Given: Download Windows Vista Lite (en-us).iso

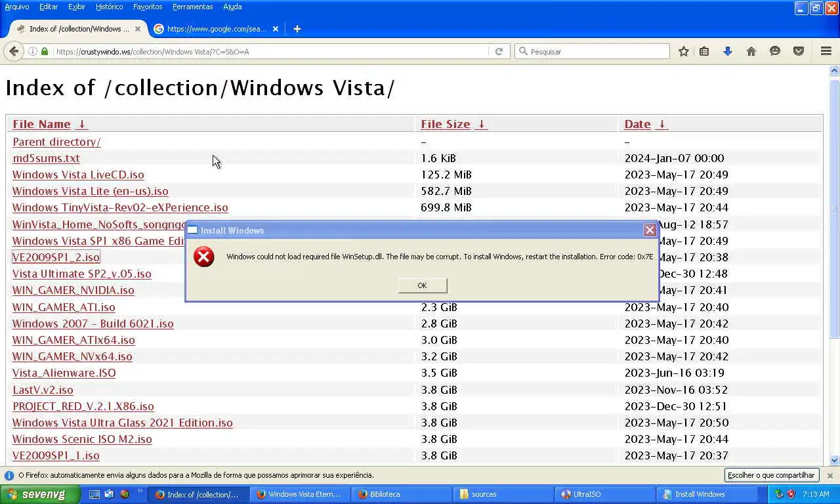Looking at the screenshot, I should [x=91, y=191].
